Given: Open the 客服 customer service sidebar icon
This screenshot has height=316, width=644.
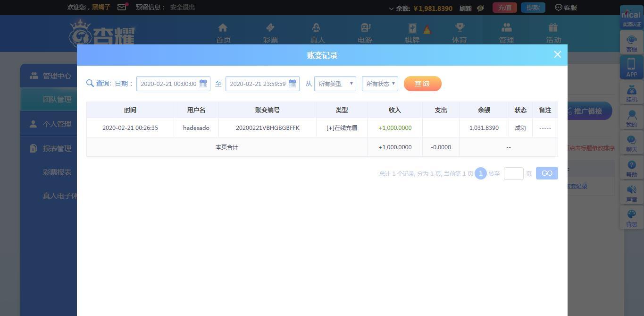Looking at the screenshot, I should click(631, 43).
